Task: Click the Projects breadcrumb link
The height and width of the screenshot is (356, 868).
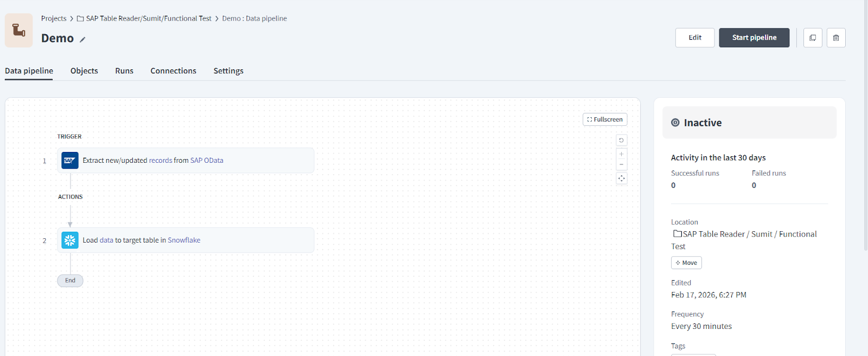Action: [x=54, y=18]
